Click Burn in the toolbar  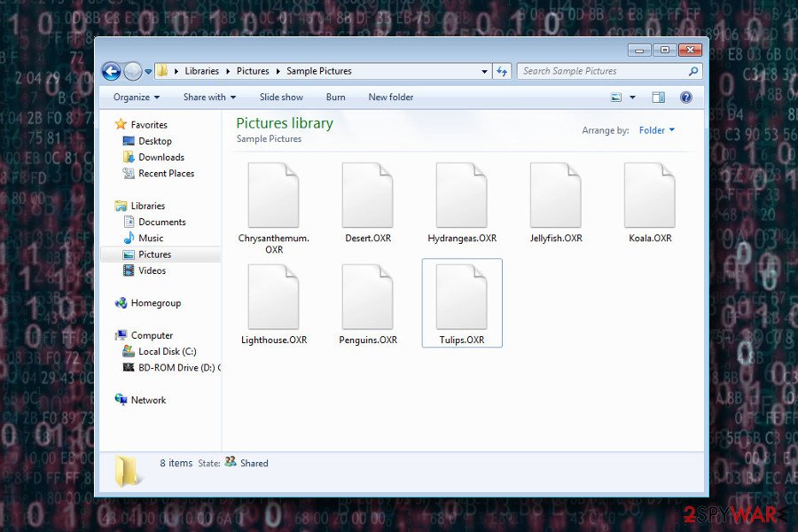335,98
